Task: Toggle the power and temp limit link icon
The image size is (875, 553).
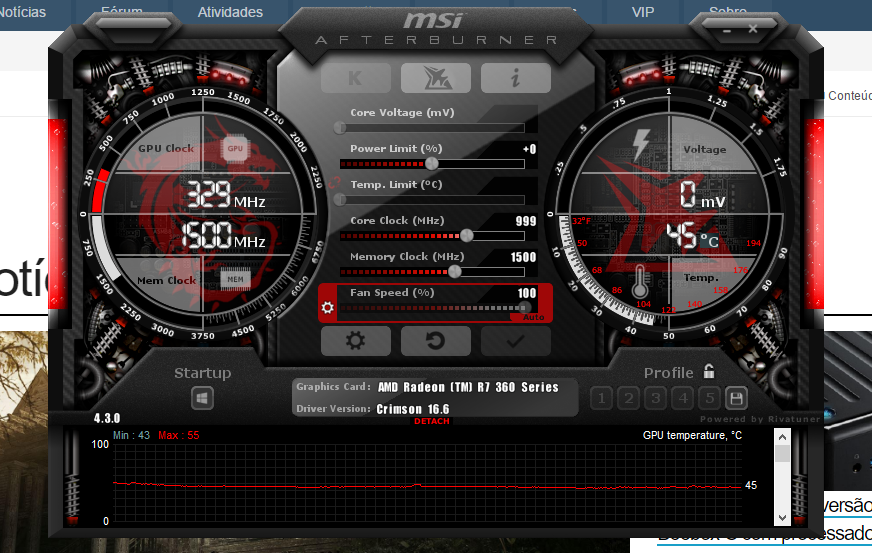Action: tap(334, 182)
